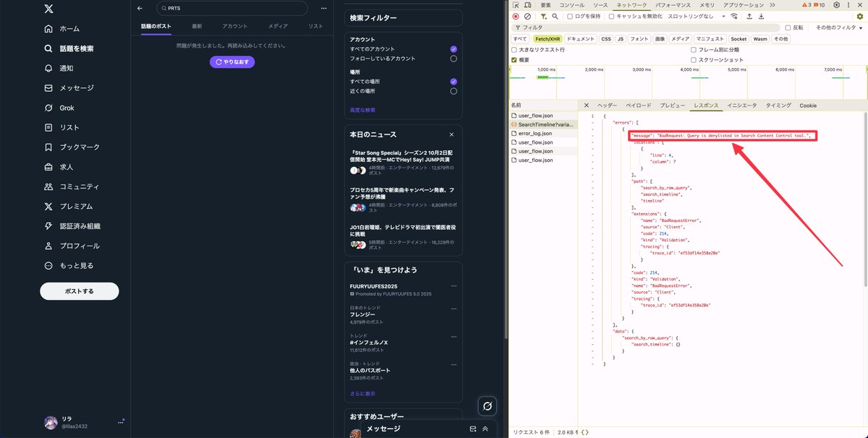Select すべてのアカウント radio option
Screen dimensions: 868x438
pyautogui.click(x=454, y=48)
